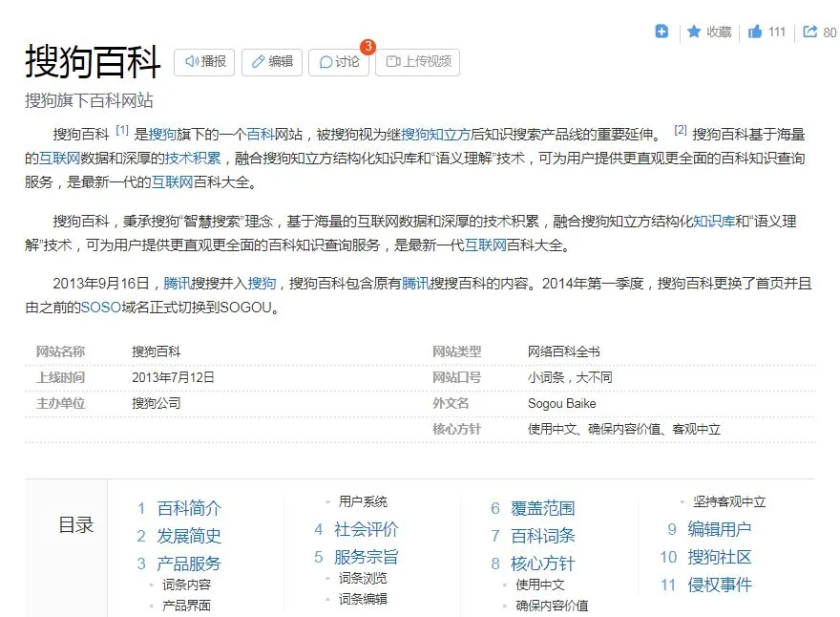Click the star 收藏 favorite icon
840x617 pixels.
click(694, 32)
